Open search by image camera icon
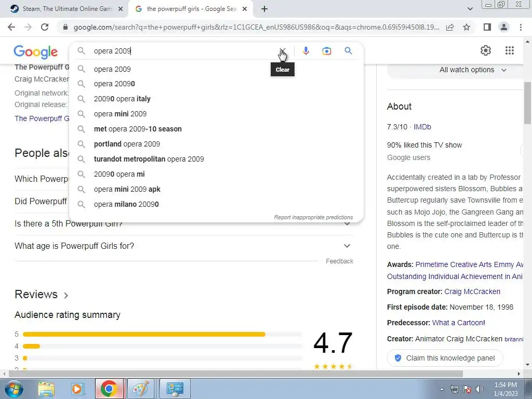The width and height of the screenshot is (532, 399). tap(326, 51)
